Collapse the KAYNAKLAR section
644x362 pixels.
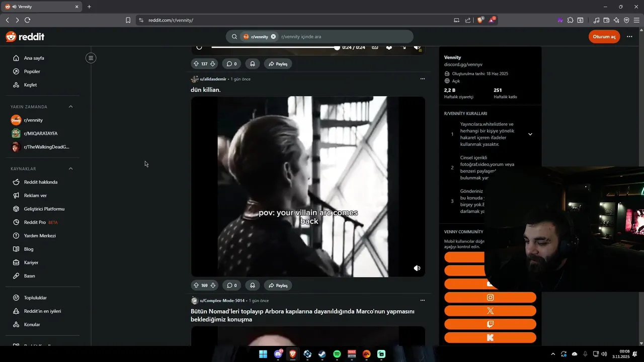click(x=70, y=168)
